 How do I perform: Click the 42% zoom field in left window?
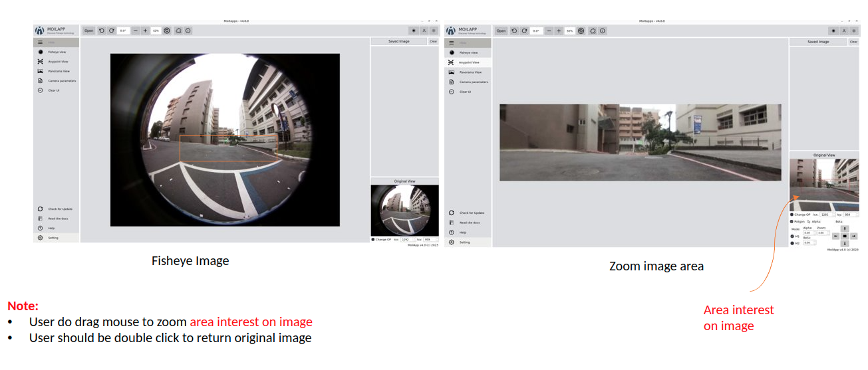click(156, 31)
